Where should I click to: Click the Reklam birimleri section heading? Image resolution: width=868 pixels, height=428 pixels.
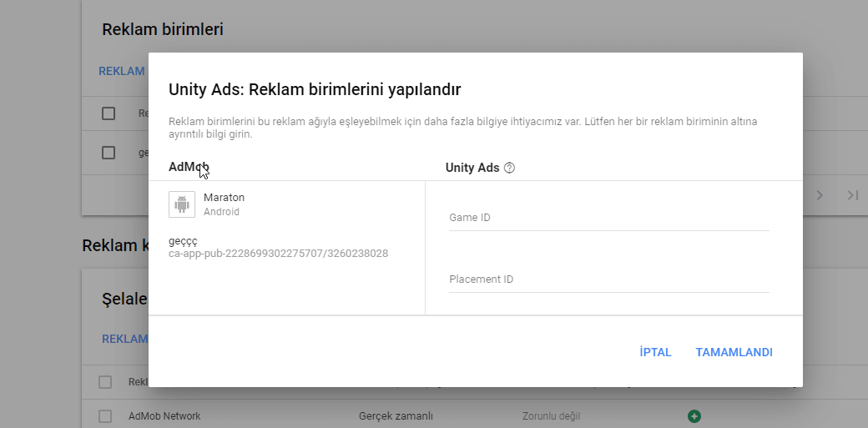click(x=163, y=29)
